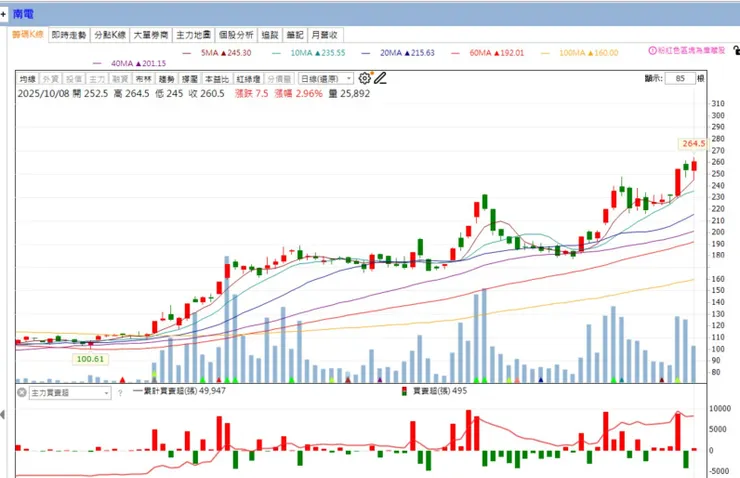740x478 pixels.
Task: Click the 60MA 192.01 legend entry
Action: (487, 53)
